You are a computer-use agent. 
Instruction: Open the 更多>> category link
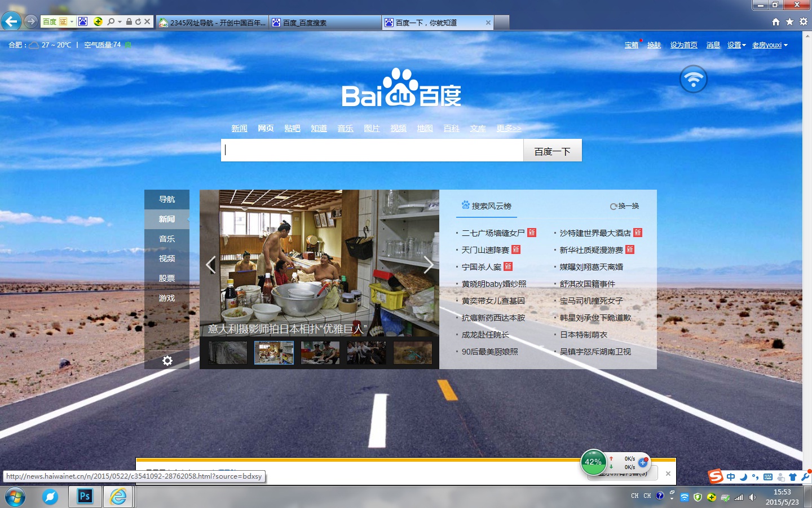click(x=509, y=128)
